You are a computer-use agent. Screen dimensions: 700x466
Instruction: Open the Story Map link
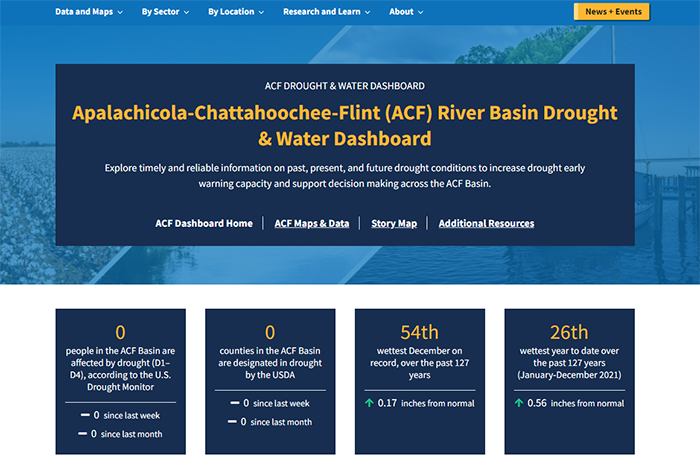point(394,223)
